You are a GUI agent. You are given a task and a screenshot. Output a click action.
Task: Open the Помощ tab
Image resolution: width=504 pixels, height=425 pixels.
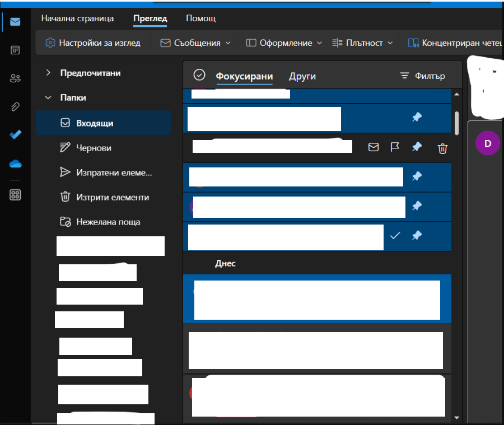(201, 18)
